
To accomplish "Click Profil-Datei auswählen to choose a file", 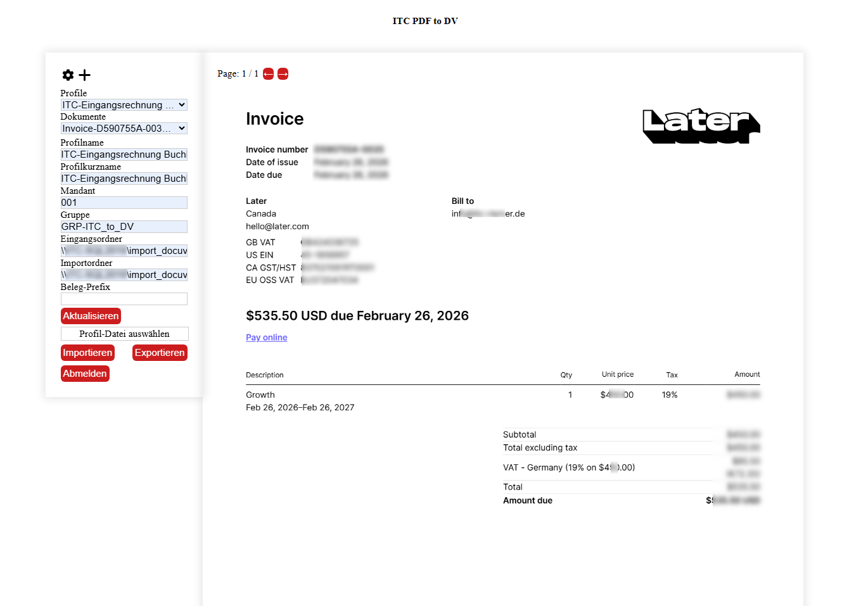I will (124, 333).
